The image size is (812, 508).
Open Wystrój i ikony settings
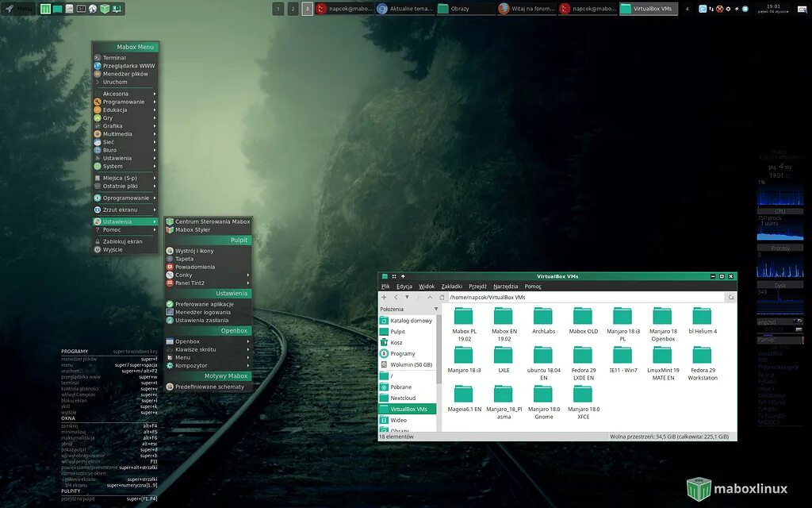[x=208, y=251]
